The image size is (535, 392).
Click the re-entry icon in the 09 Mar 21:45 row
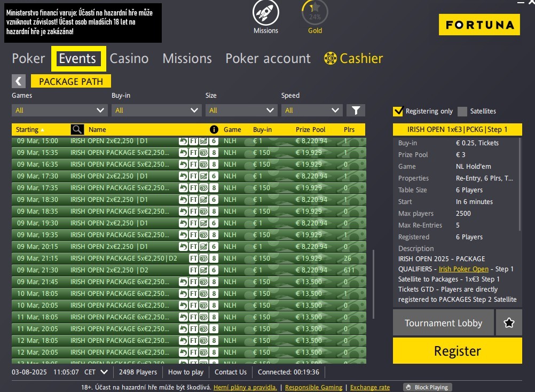pos(184,282)
